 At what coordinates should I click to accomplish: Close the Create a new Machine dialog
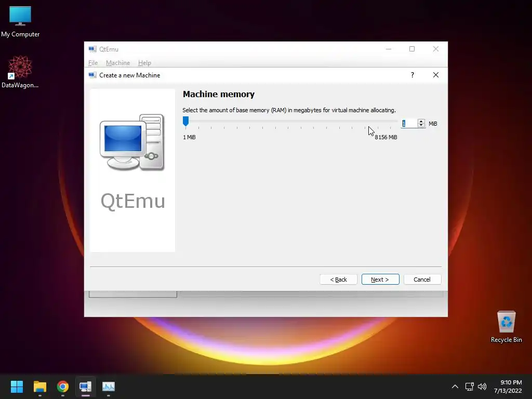pyautogui.click(x=436, y=75)
